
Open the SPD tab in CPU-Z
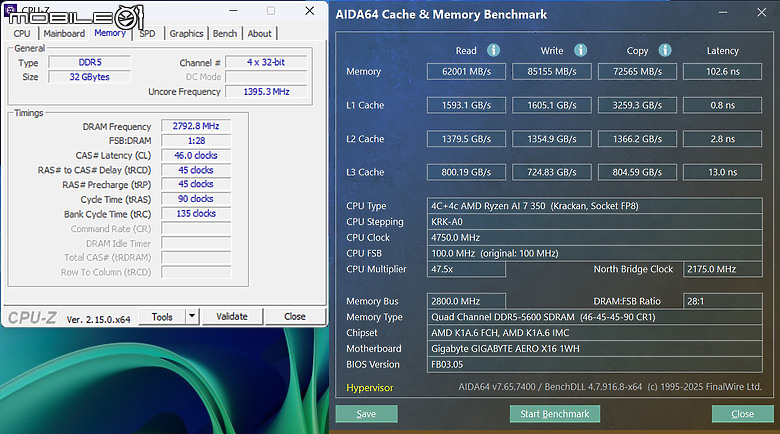(x=147, y=33)
